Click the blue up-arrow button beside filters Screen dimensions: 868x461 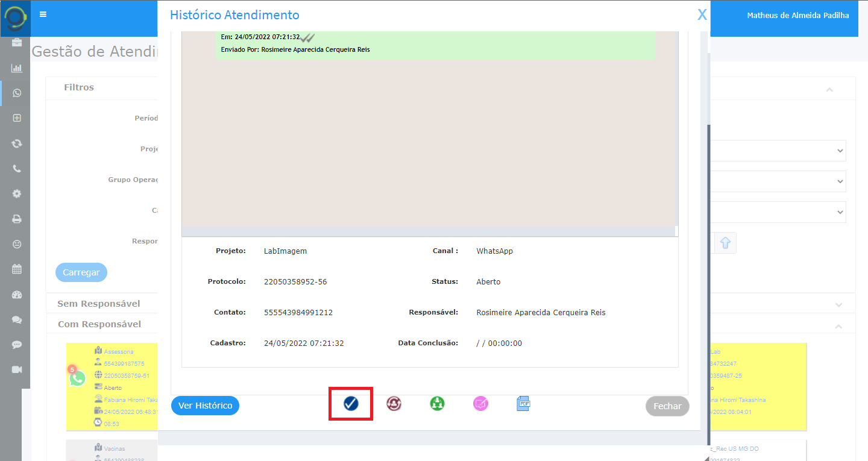[725, 243]
